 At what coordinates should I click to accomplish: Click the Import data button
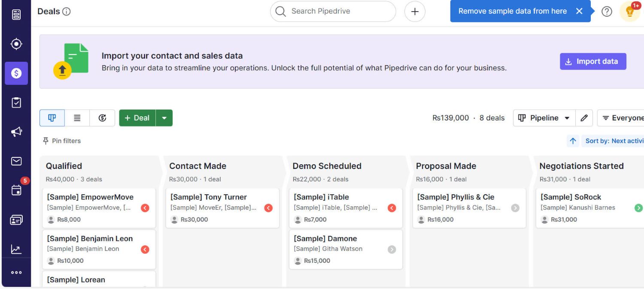(x=593, y=61)
